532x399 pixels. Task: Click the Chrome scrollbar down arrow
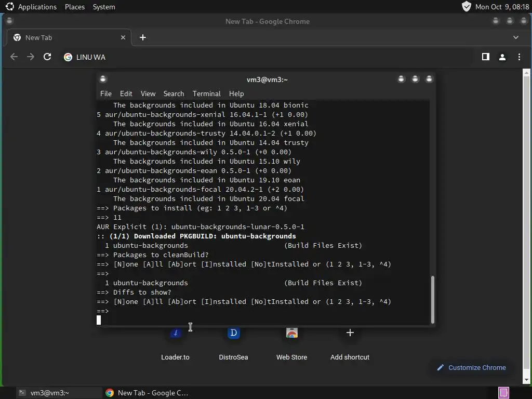click(x=526, y=380)
